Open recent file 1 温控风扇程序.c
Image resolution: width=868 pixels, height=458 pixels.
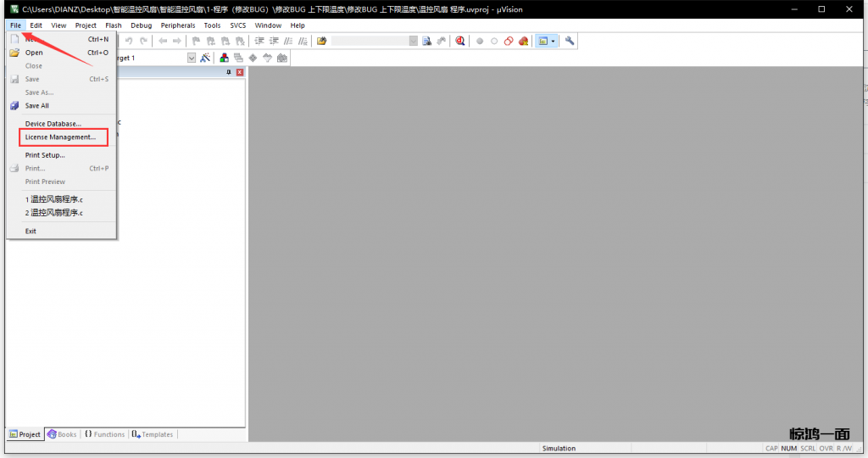point(54,199)
